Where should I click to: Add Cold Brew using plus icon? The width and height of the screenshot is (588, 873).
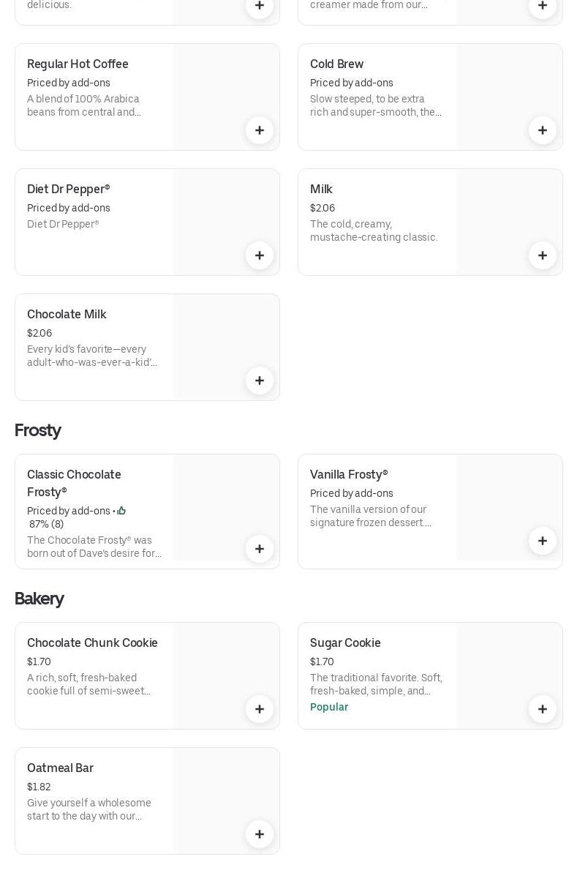coord(543,130)
